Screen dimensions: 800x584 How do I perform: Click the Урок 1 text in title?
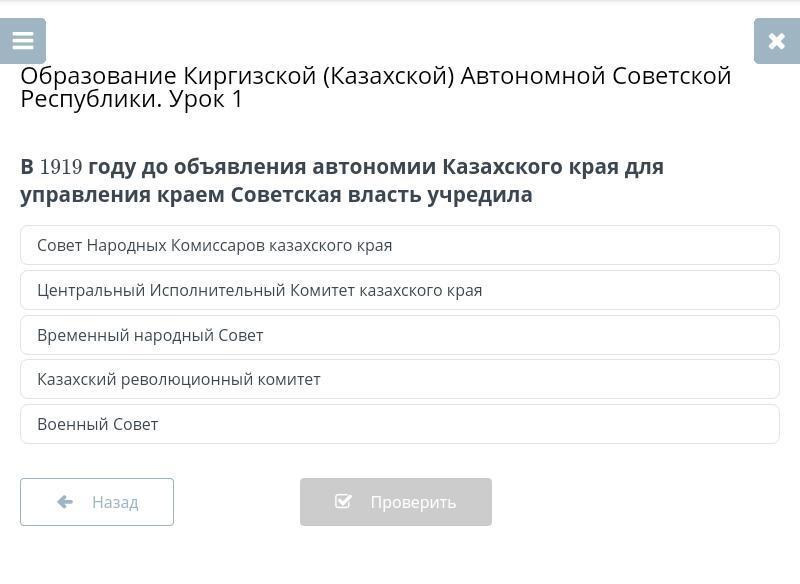(x=205, y=99)
